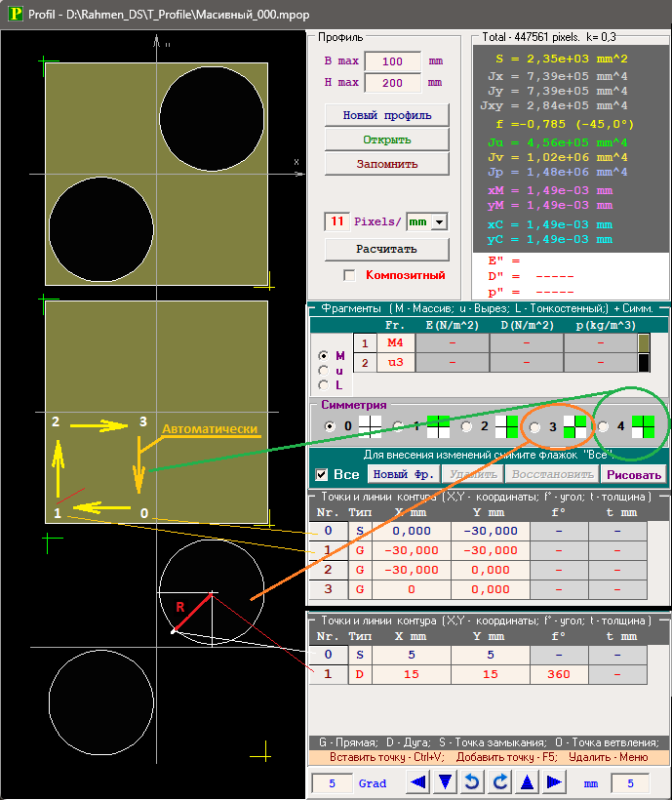Open the mm units dropdown
The width and height of the screenshot is (672, 800).
click(x=439, y=222)
